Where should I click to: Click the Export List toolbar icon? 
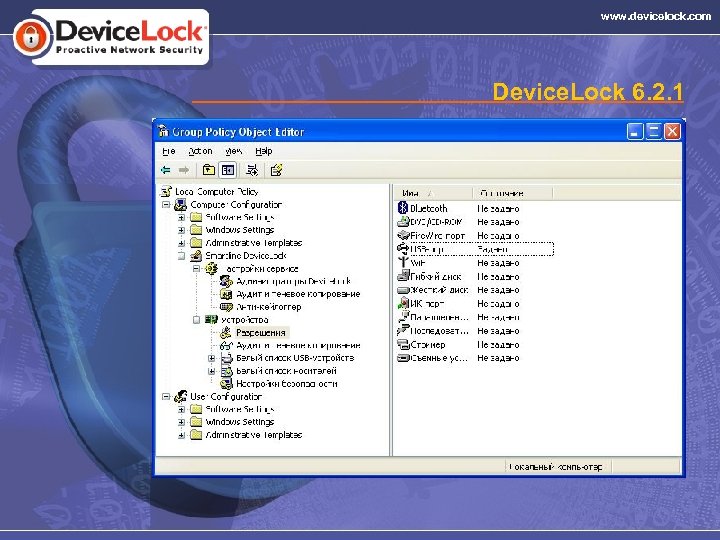(252, 170)
